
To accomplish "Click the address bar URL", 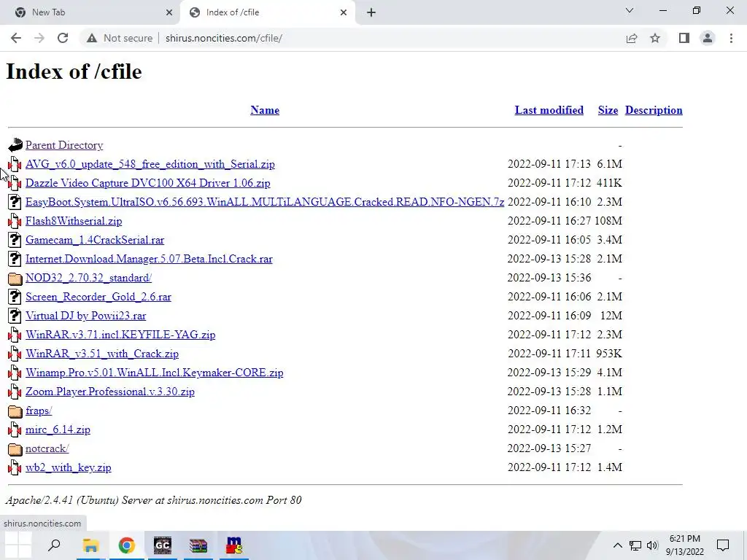I will click(224, 38).
